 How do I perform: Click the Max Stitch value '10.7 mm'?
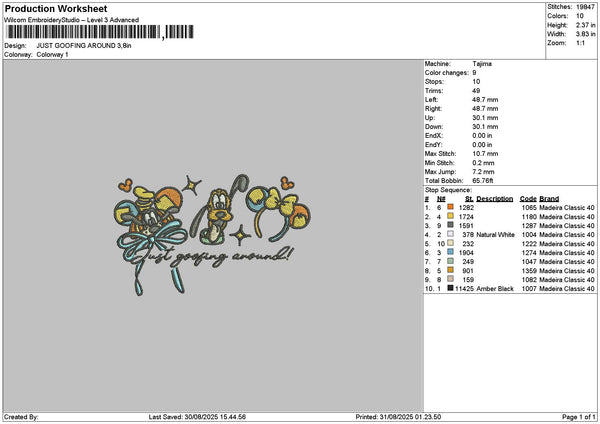485,153
